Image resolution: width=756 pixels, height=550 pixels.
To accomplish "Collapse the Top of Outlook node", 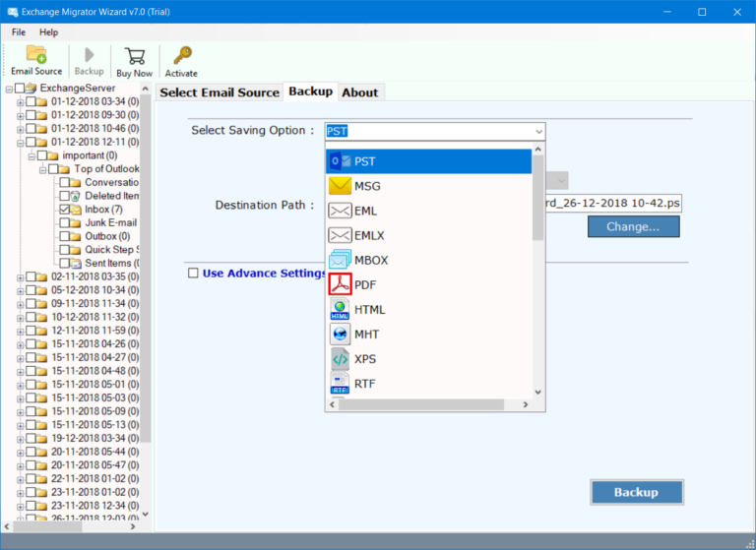I will [x=43, y=169].
